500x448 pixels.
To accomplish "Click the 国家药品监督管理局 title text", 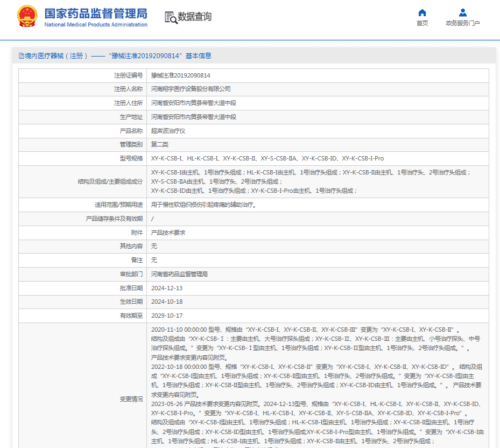I will point(96,13).
